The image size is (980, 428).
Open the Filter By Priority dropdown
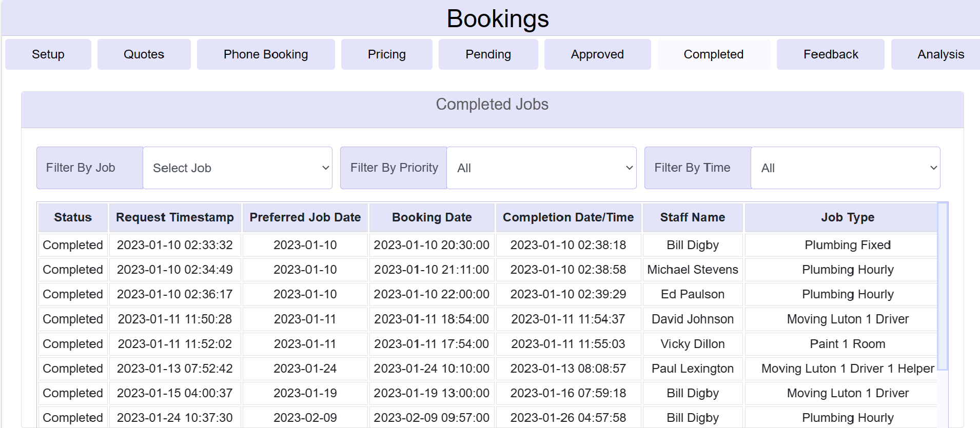(542, 168)
